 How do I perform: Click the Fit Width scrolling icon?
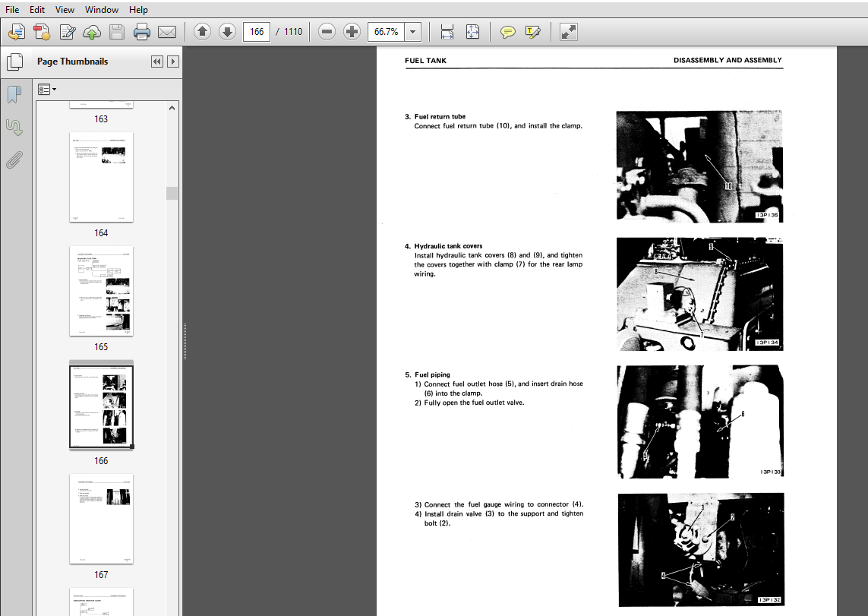pyautogui.click(x=447, y=32)
